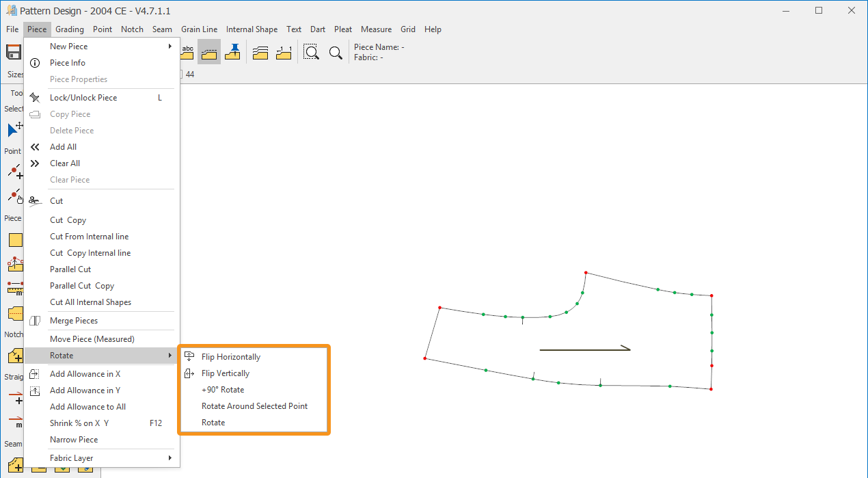Click the grain line arrow on pattern piece
Image resolution: width=868 pixels, height=478 pixels.
[584, 349]
